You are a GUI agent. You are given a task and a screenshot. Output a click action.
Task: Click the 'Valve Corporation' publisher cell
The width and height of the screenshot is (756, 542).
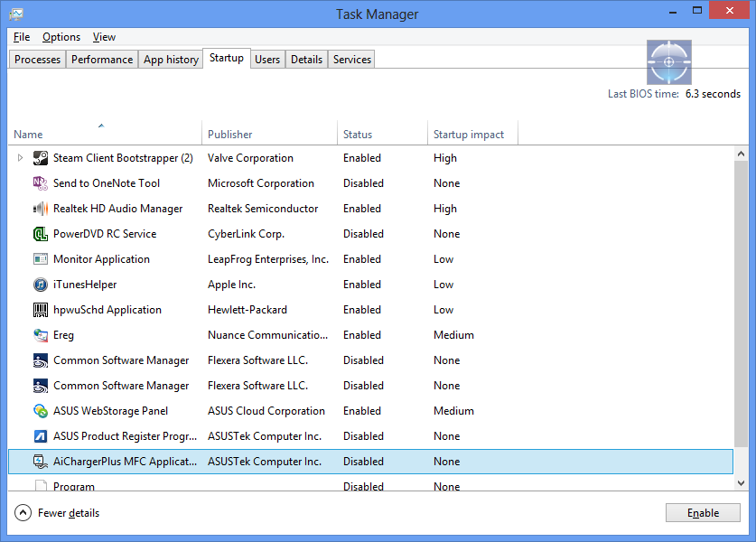[x=251, y=158]
